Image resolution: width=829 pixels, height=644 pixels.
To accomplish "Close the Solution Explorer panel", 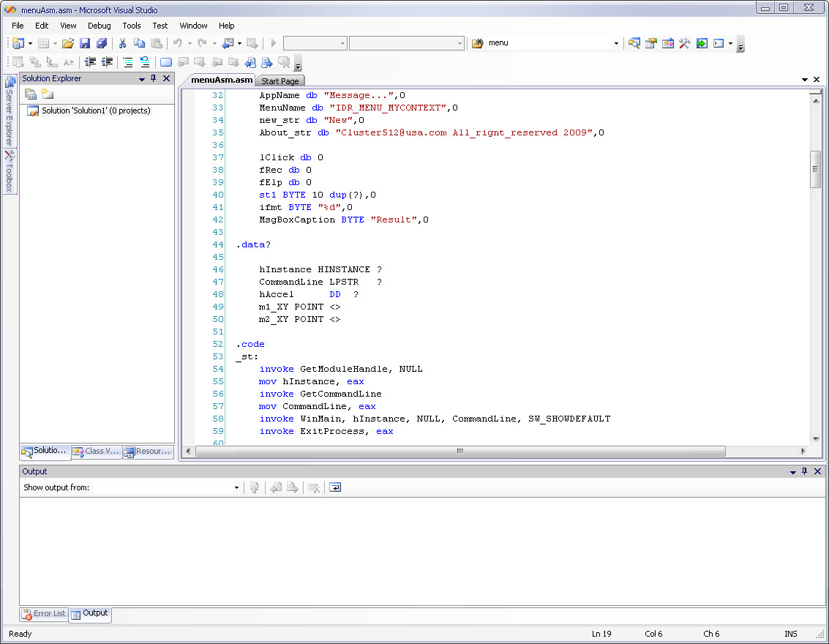I will (167, 78).
